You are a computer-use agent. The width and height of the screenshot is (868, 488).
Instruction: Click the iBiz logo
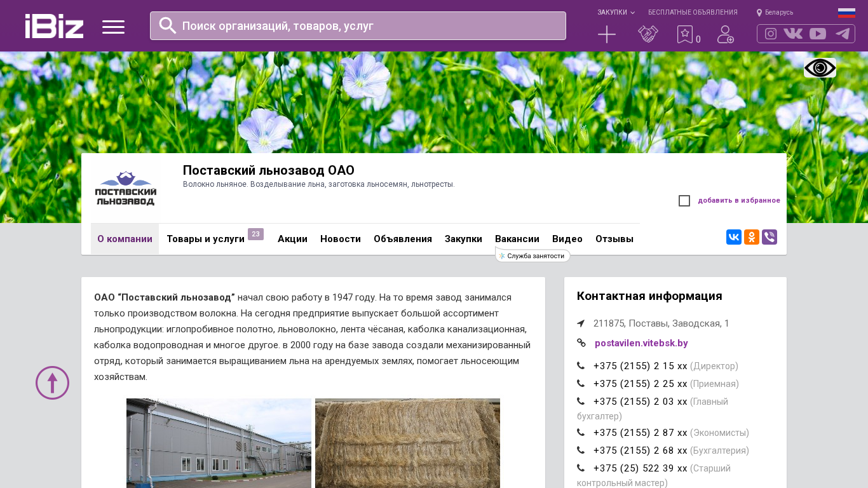[54, 26]
